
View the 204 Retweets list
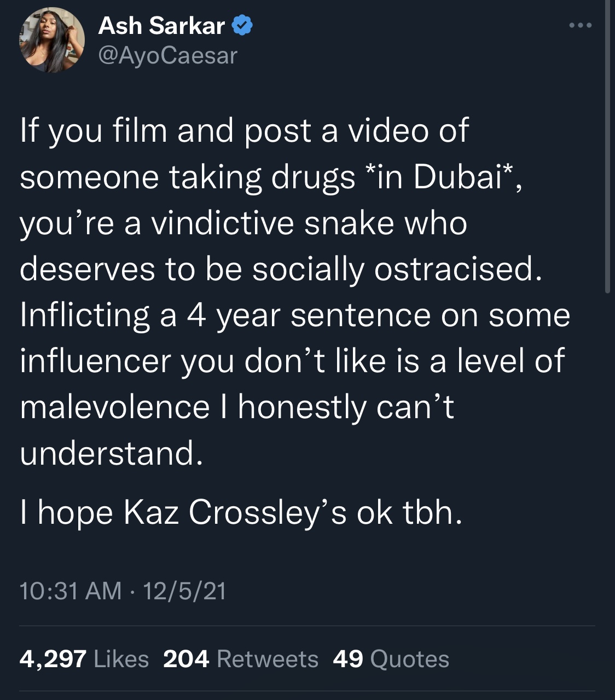[x=241, y=658]
